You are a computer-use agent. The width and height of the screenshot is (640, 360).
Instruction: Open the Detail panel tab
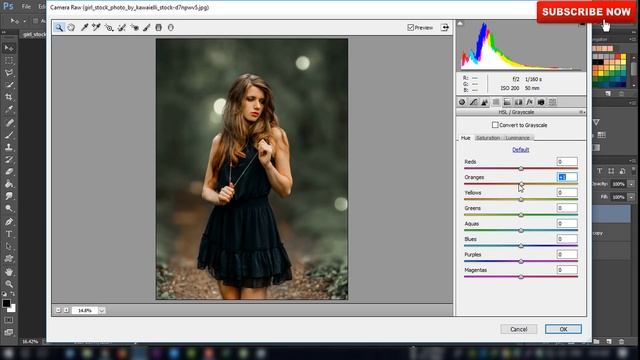point(484,102)
